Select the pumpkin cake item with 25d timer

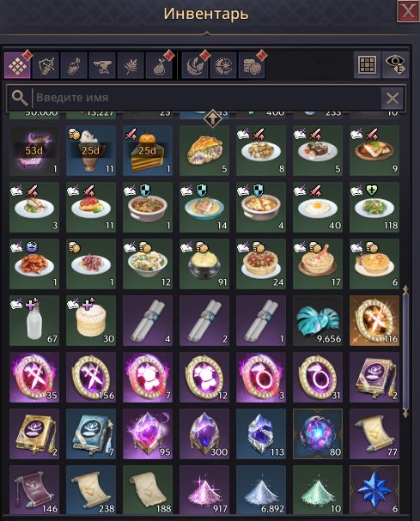tap(148, 150)
